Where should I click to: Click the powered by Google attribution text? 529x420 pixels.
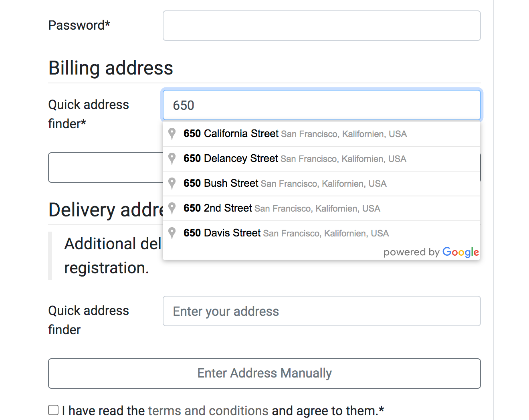point(411,252)
